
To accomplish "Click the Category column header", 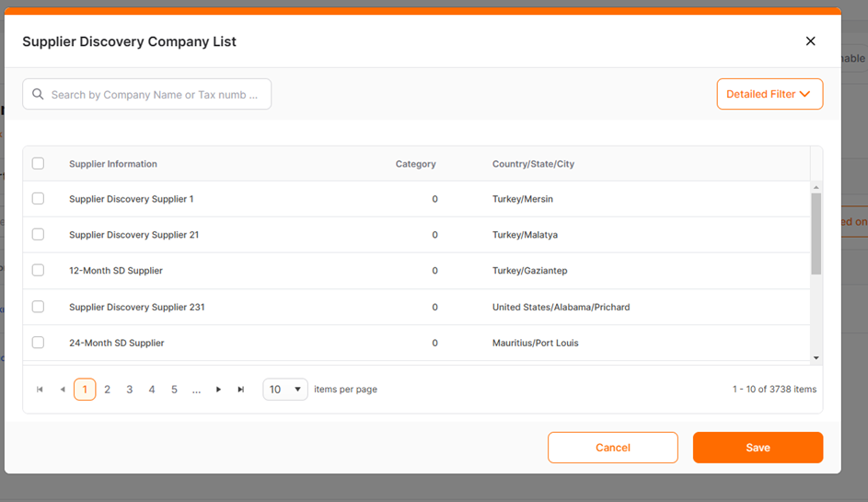I will [416, 164].
